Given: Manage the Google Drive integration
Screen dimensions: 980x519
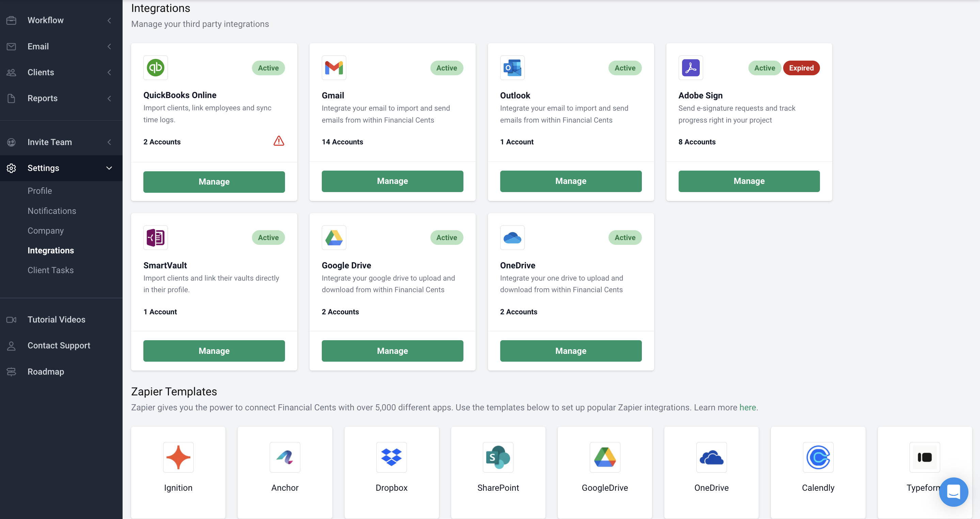Looking at the screenshot, I should click(x=392, y=351).
